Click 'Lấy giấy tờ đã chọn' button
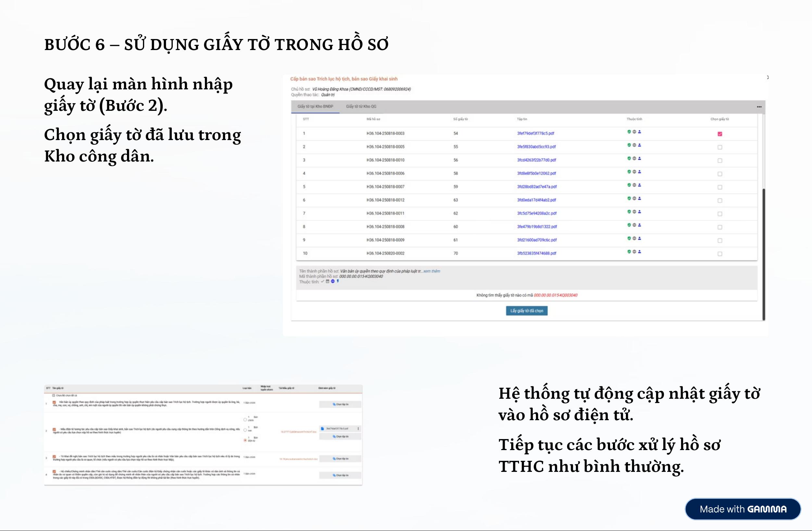 point(527,311)
